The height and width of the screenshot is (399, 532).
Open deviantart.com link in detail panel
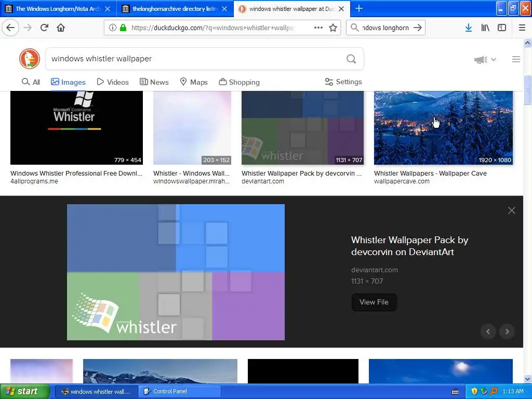pyautogui.click(x=375, y=270)
